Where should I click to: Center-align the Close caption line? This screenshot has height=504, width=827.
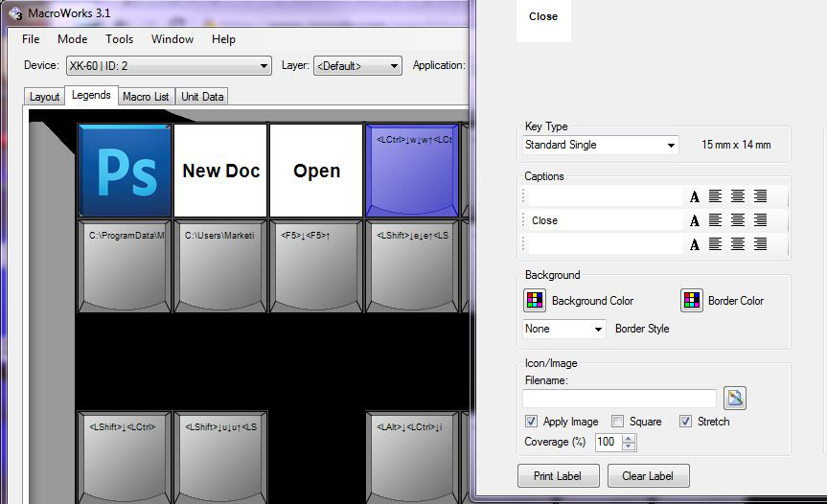click(x=738, y=220)
